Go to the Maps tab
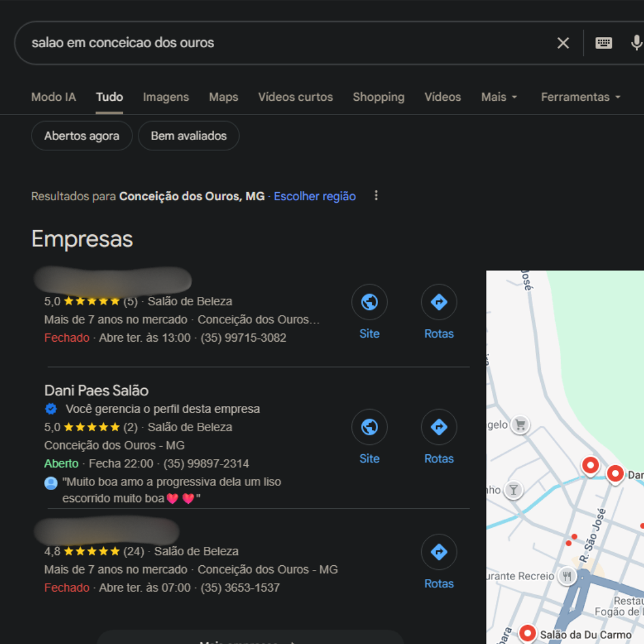Screen dimensions: 644x644 (224, 97)
